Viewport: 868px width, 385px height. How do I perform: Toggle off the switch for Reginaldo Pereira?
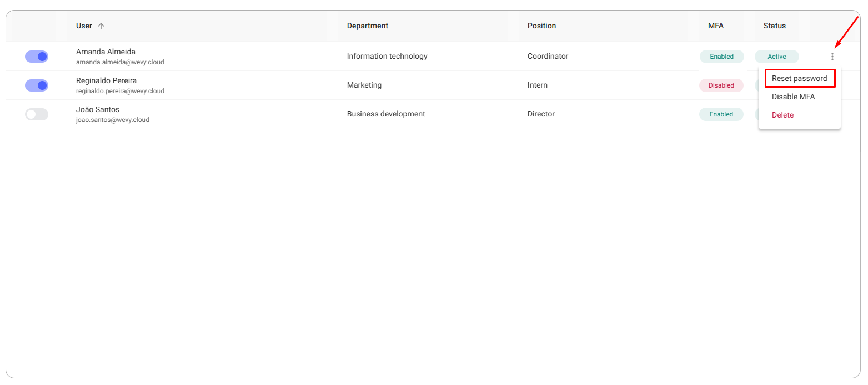pos(37,85)
